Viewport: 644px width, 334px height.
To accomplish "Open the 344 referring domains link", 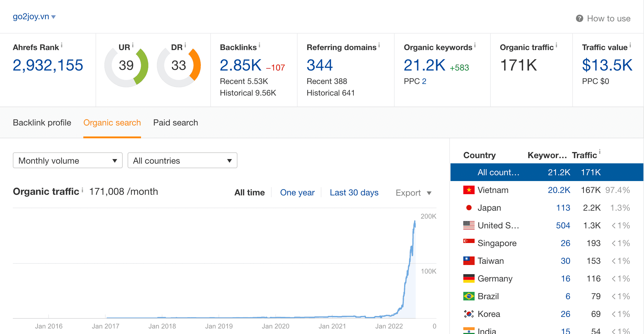I will [x=320, y=65].
